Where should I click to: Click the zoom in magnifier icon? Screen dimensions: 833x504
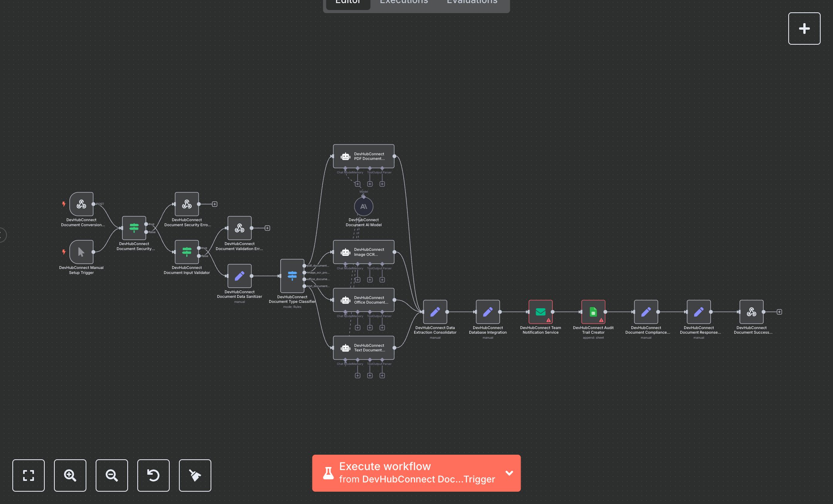point(70,475)
